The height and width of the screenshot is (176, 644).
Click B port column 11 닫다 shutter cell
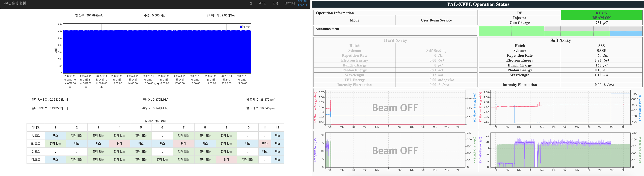pos(265,143)
